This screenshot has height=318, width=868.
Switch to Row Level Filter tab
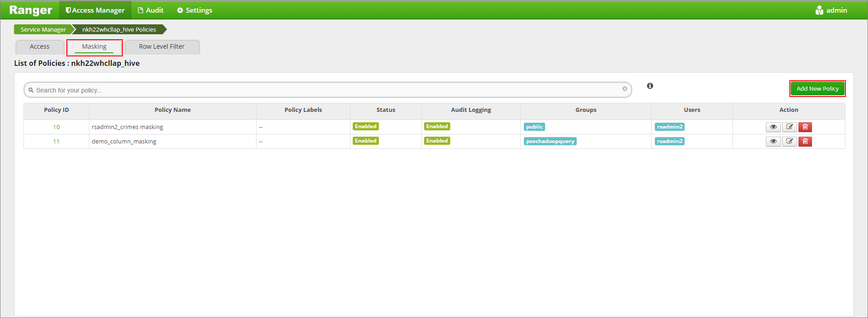162,47
